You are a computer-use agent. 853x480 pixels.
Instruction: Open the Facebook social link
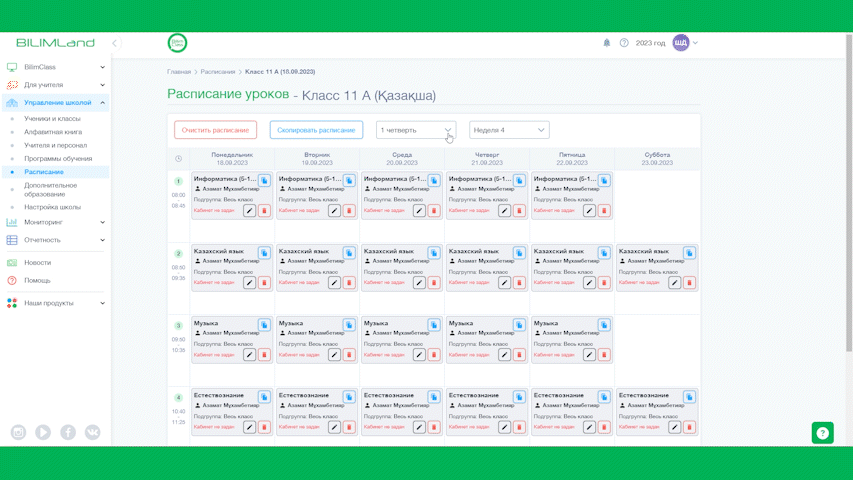click(68, 432)
